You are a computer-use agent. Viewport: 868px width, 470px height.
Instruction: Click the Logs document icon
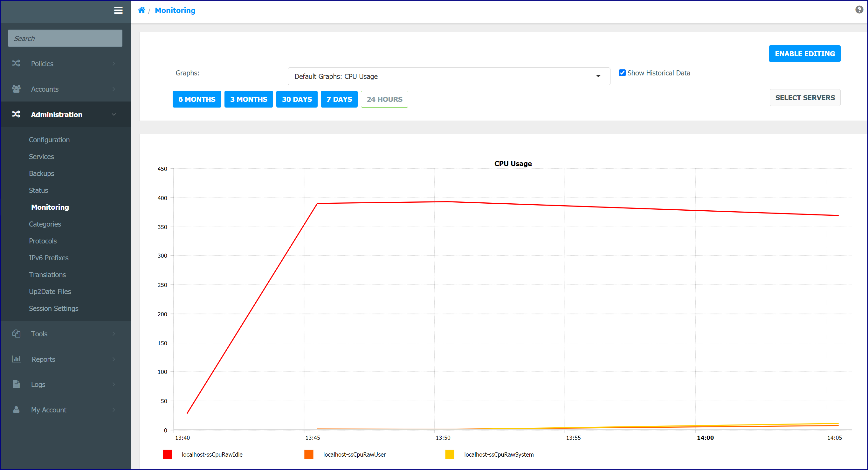[16, 384]
